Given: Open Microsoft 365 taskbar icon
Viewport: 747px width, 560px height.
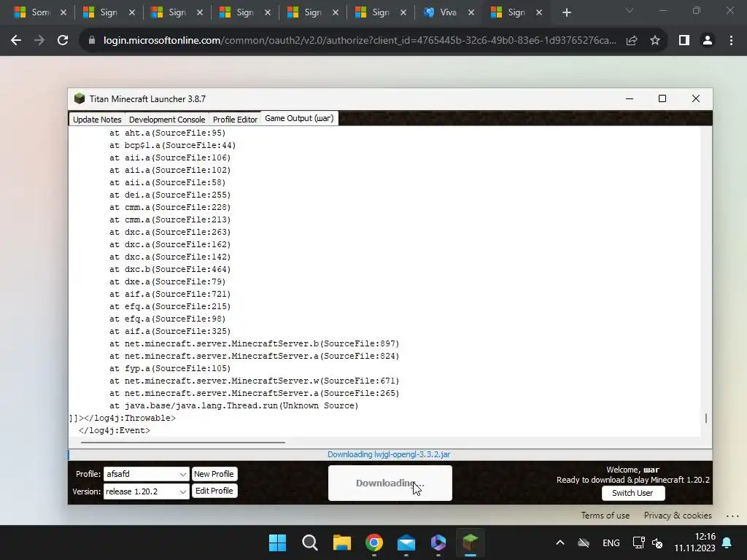Looking at the screenshot, I should 438,542.
